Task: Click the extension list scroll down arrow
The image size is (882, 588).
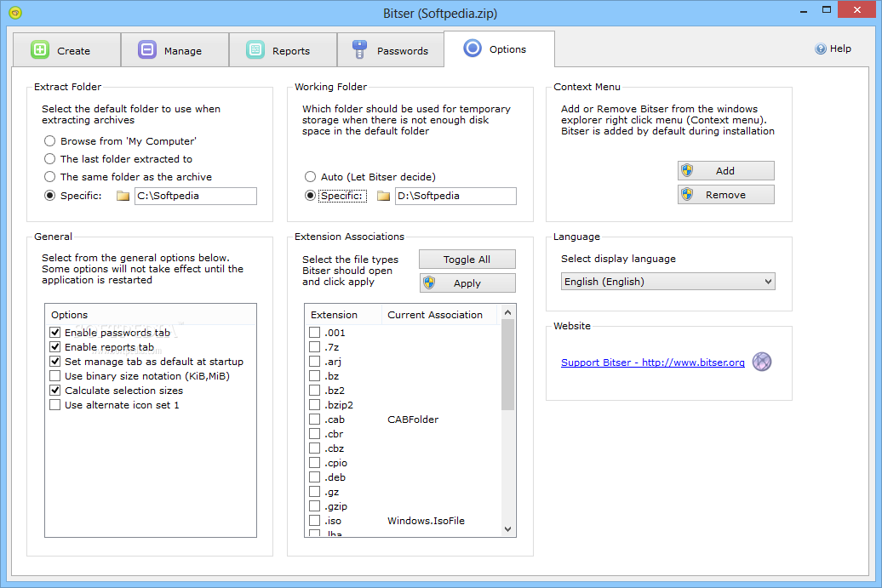Action: pos(508,529)
